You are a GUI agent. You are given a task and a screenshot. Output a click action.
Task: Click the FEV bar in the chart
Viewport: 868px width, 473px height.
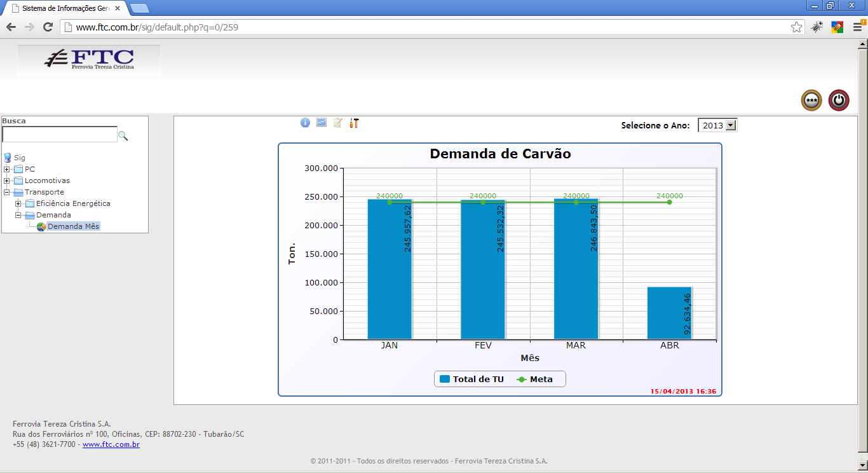pyautogui.click(x=483, y=270)
